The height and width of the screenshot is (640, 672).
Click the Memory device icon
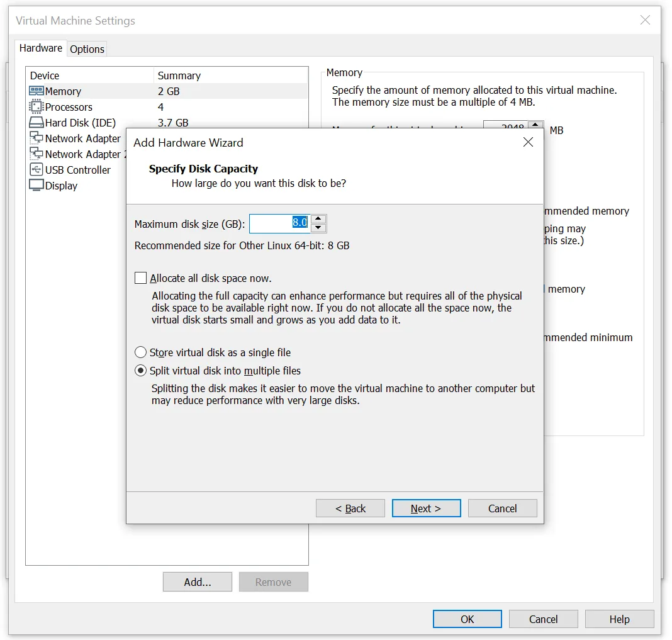click(36, 91)
